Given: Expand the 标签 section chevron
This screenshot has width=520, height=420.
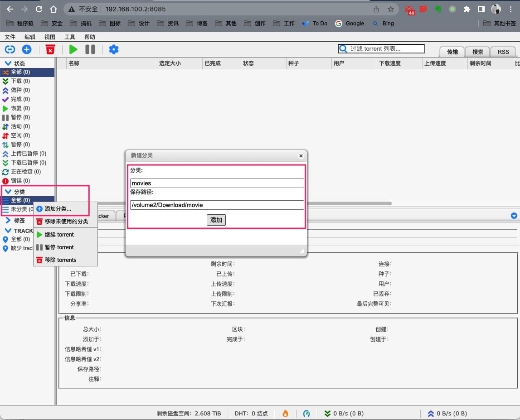Looking at the screenshot, I should (8, 220).
